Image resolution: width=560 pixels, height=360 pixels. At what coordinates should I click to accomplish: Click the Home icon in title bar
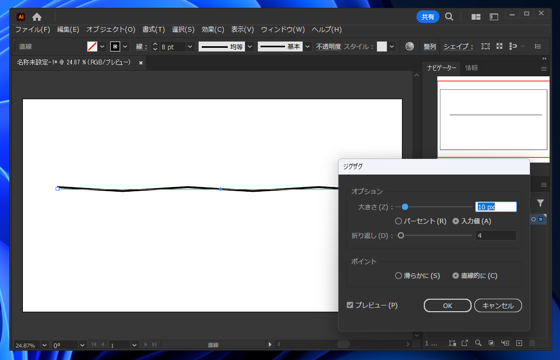tap(37, 17)
